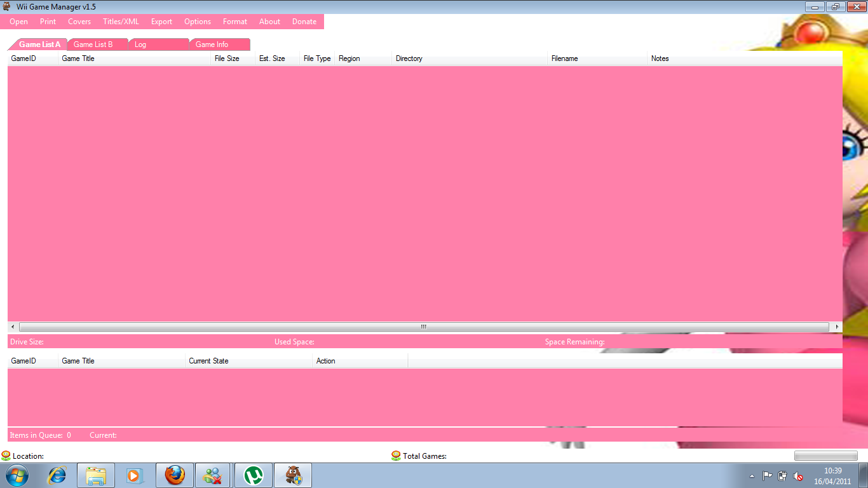Switch to uTorrent on the taskbar
The image size is (868, 488).
254,475
